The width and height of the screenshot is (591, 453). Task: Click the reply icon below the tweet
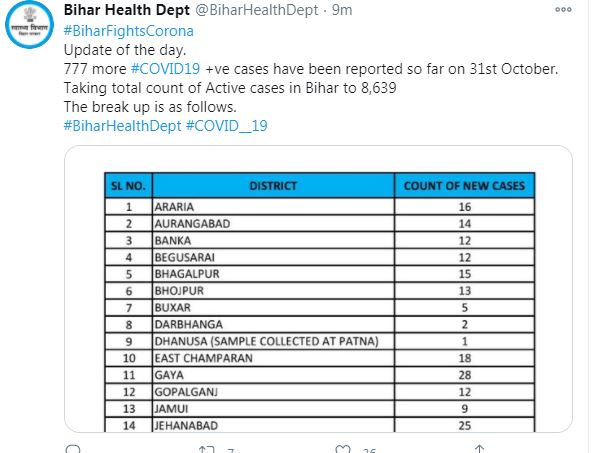click(73, 449)
